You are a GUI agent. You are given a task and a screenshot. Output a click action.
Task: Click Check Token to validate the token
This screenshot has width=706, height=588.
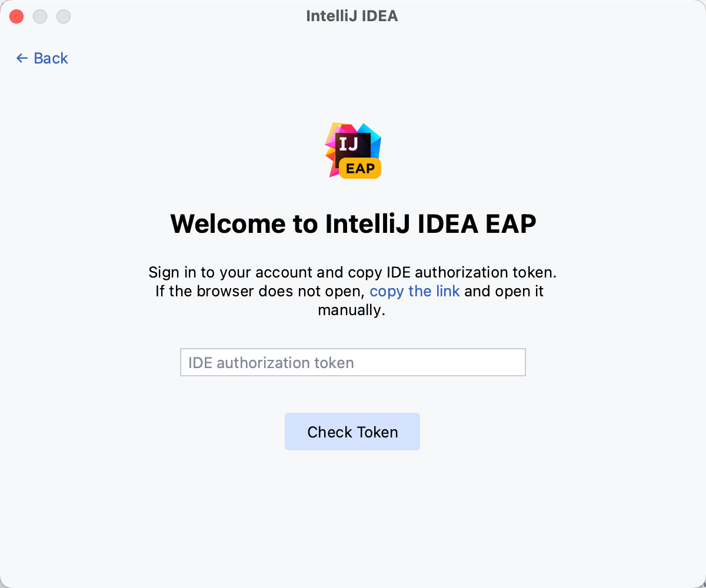pyautogui.click(x=352, y=432)
